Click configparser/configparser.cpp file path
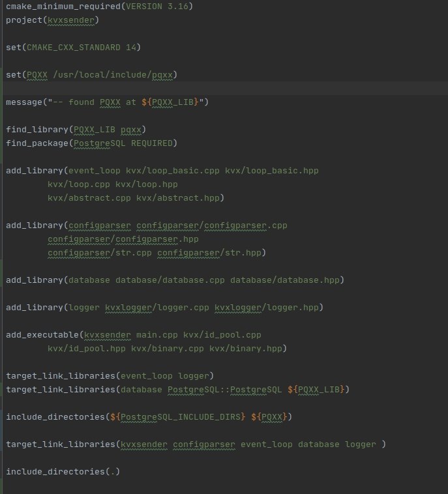The image size is (448, 494). click(211, 225)
